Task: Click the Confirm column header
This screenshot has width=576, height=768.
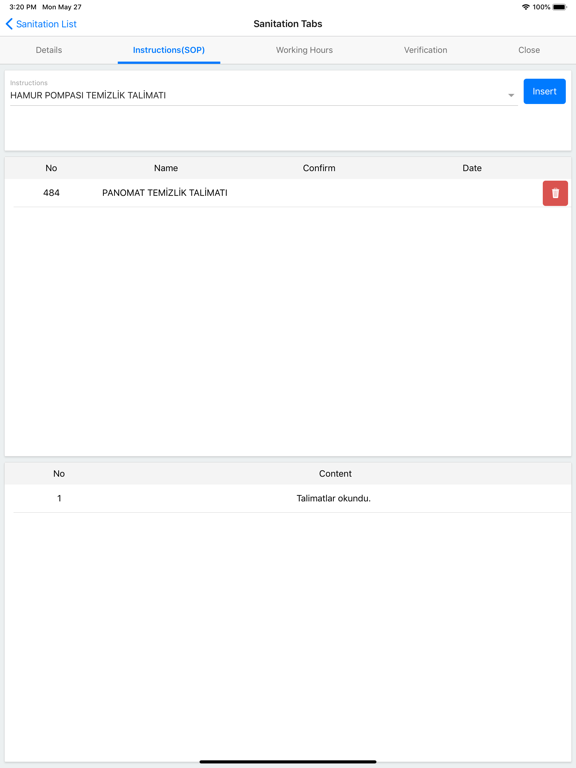Action: coord(319,168)
